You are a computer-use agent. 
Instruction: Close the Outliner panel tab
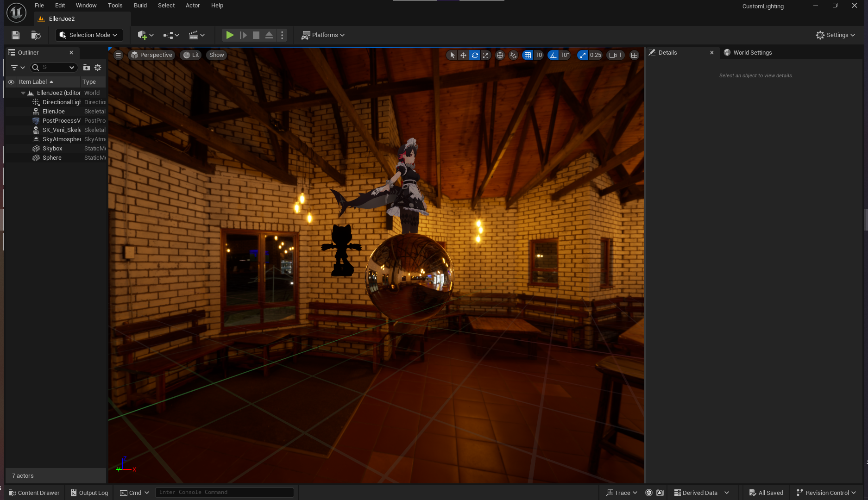pos(71,53)
